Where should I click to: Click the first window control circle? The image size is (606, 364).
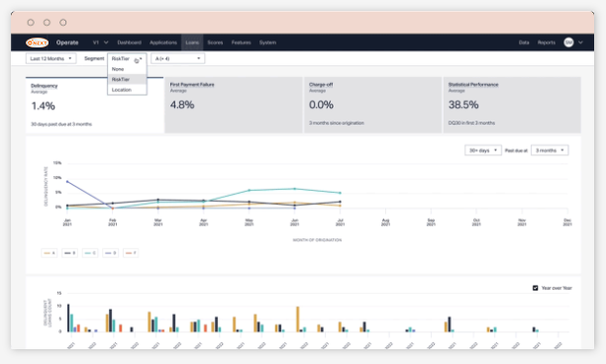[31, 23]
